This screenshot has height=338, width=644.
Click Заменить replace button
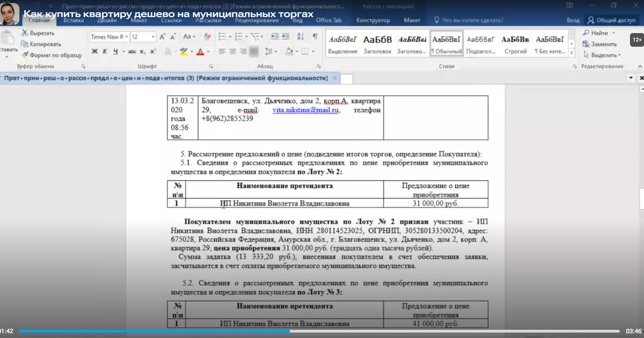600,44
